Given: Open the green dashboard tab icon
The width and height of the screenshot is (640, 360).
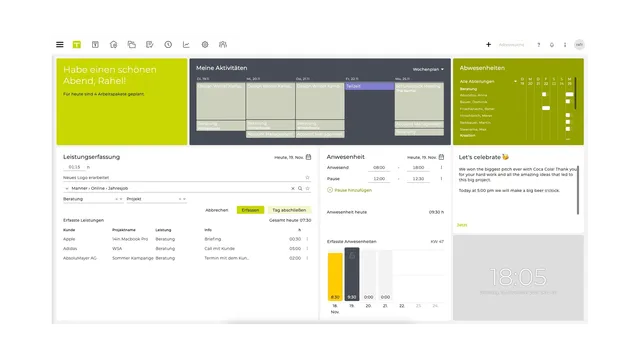Looking at the screenshot, I should (77, 44).
